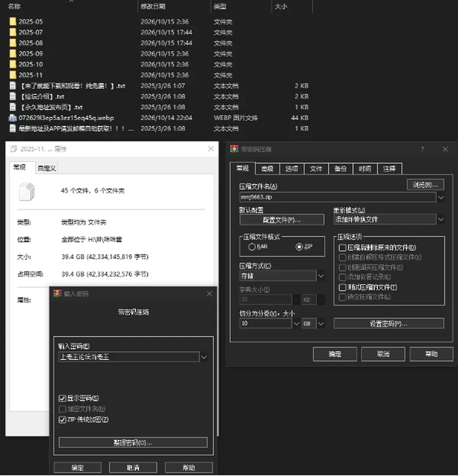Click the properties window title bar icon

pos(14,149)
